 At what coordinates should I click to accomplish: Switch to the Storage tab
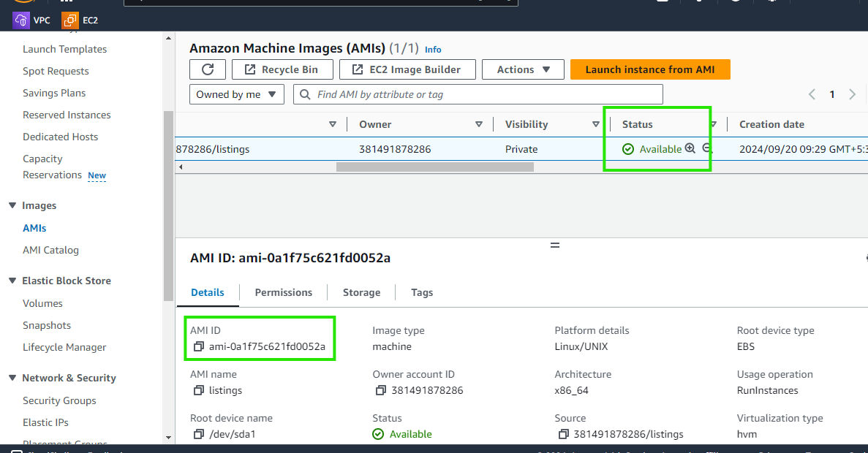pos(361,292)
